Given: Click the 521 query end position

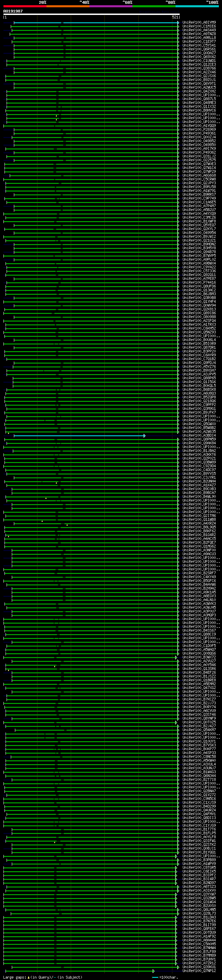Looking at the screenshot, I should (175, 17).
